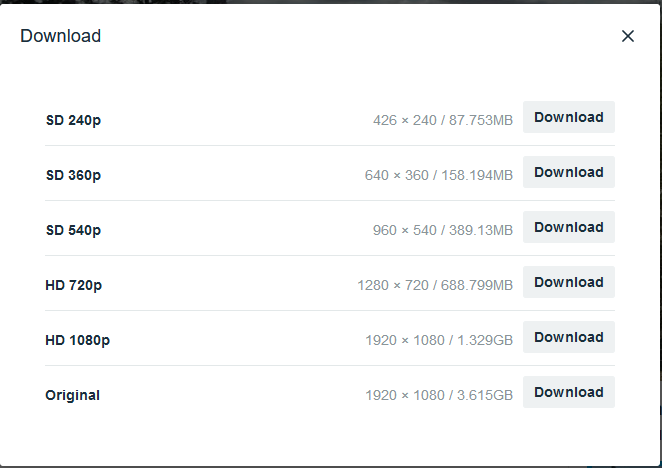Click the 426 × 240 / 87.753MB size text
The width and height of the screenshot is (662, 468).
pos(442,120)
